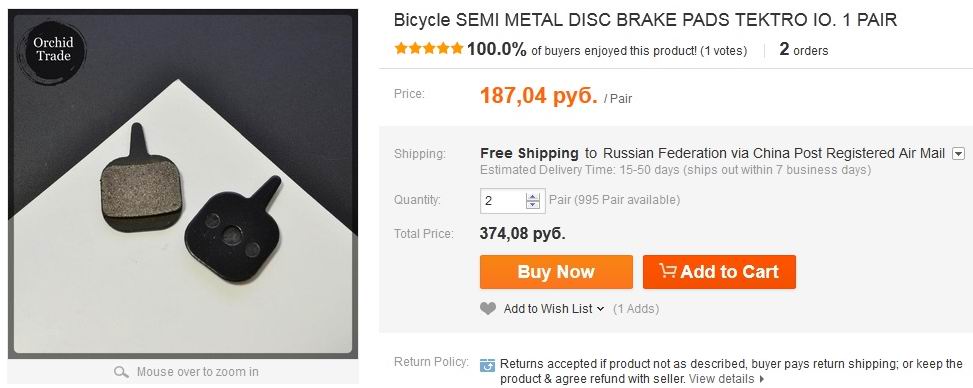This screenshot has height=388, width=973.
Task: Decrease quantity with the down arrow
Action: click(x=532, y=204)
